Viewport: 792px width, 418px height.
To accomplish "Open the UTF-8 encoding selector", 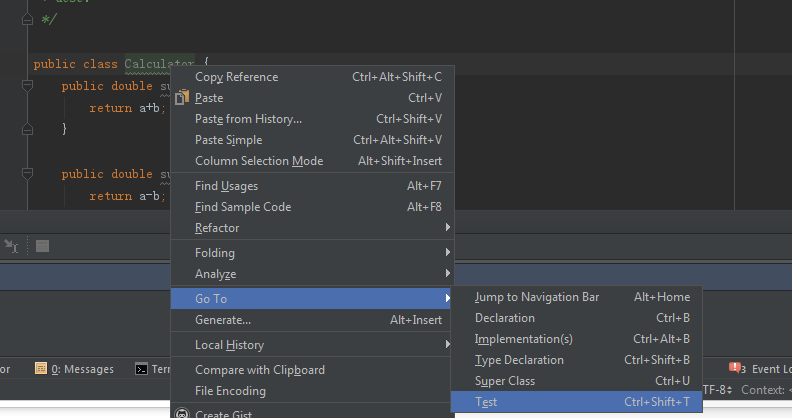I will coord(718,389).
